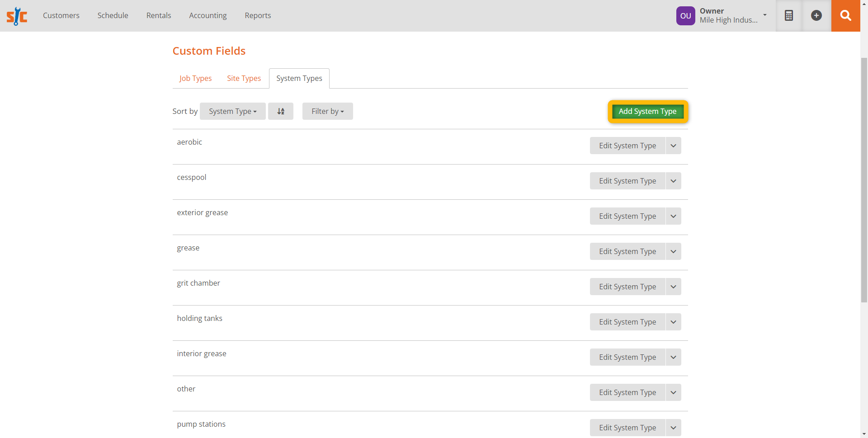Click the 'pump stations' system type name
Screen dimensions: 868x438
(201, 424)
